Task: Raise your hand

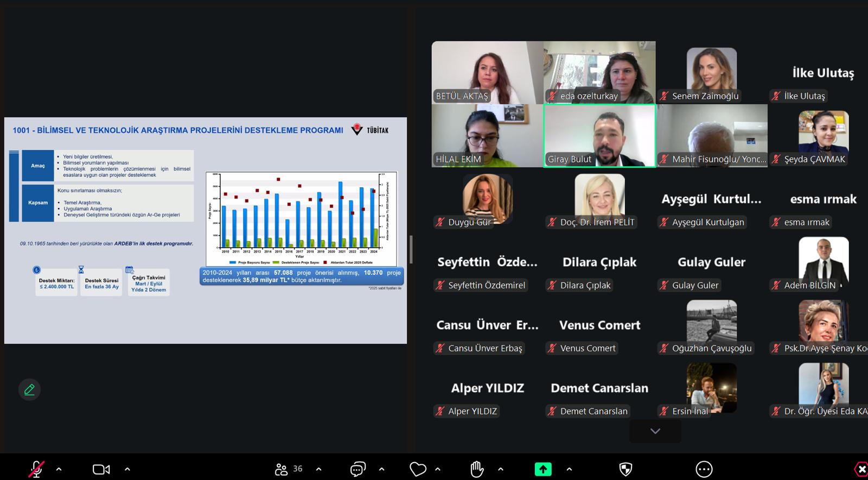Action: point(477,469)
